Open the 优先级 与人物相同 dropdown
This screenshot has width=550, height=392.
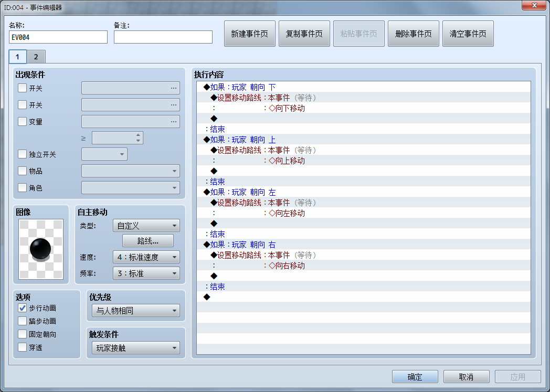(x=136, y=311)
